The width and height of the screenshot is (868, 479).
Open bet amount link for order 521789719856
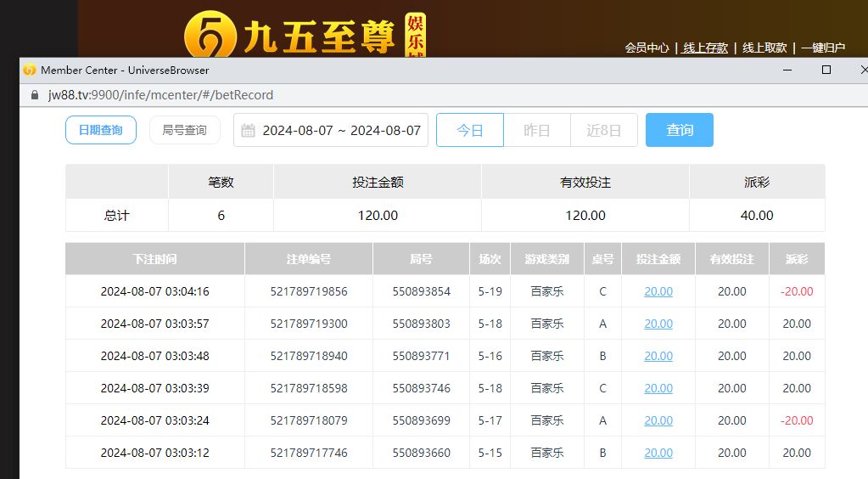658,291
